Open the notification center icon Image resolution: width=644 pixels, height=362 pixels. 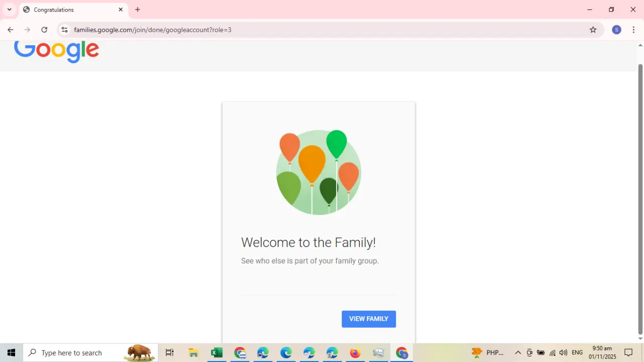[x=628, y=352]
